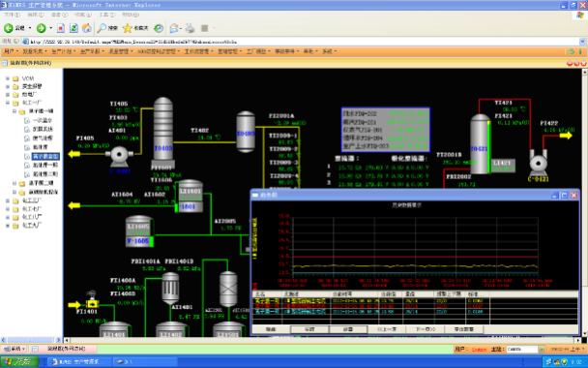Screen dimensions: 588x368
Task: Click the VCM folder icon in tree
Action: pos(15,78)
